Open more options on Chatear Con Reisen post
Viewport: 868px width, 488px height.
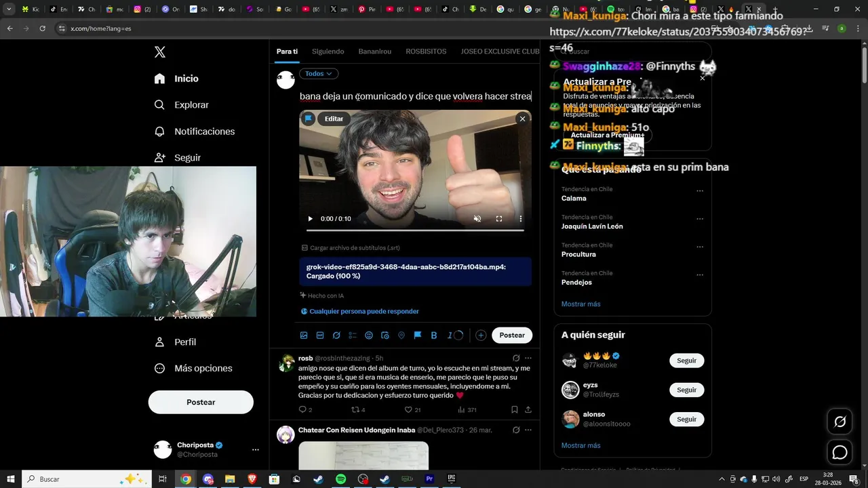528,430
